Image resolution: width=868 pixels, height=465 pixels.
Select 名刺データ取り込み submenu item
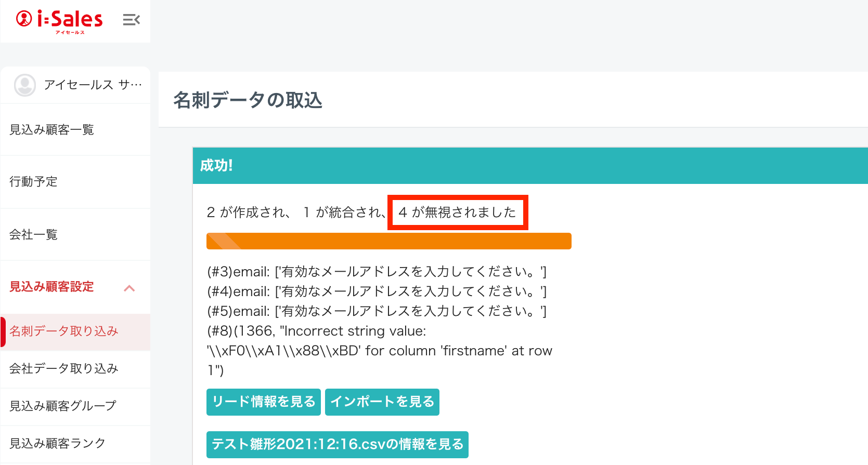point(64,331)
